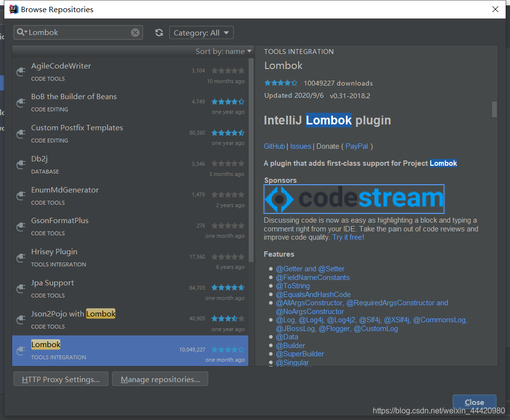Image resolution: width=510 pixels, height=420 pixels.
Task: Click inside the Lombok search input field
Action: click(78, 33)
